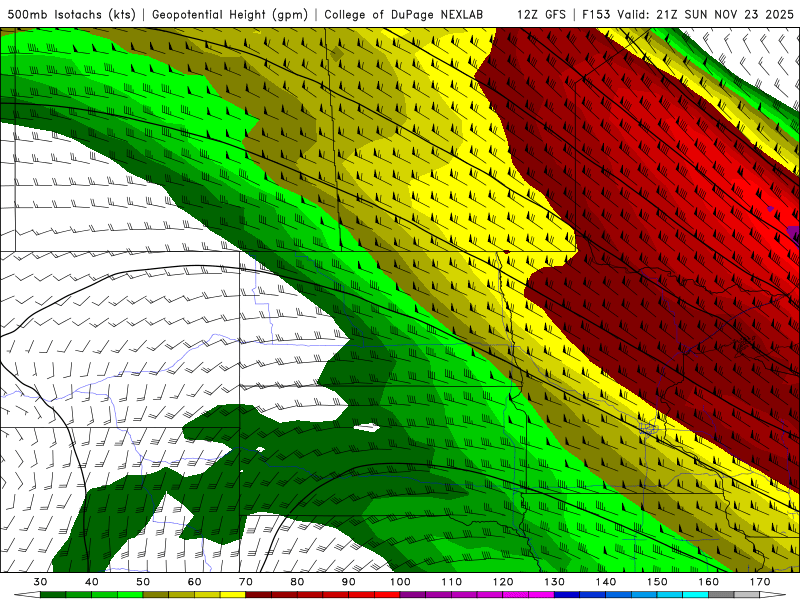Click the dark maroon swatch right of 70
Image resolution: width=800 pixels, height=600 pixels.
point(259,595)
